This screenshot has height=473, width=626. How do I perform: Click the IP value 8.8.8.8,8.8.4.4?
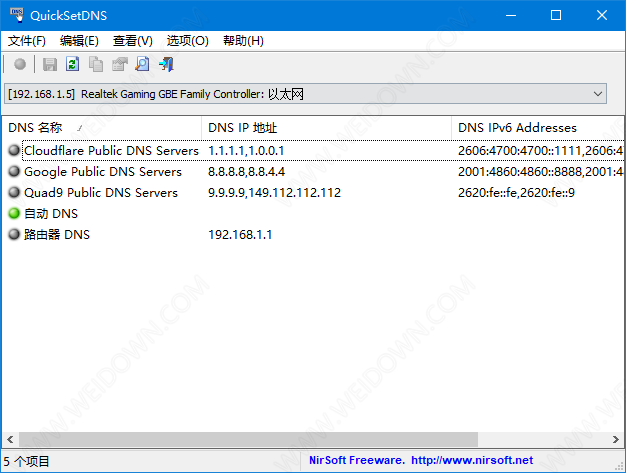246,172
